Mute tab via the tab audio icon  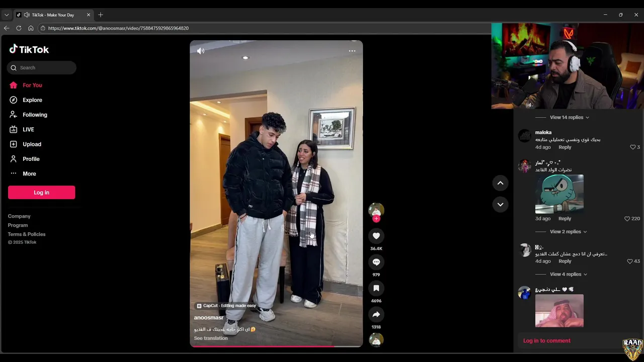click(x=27, y=15)
